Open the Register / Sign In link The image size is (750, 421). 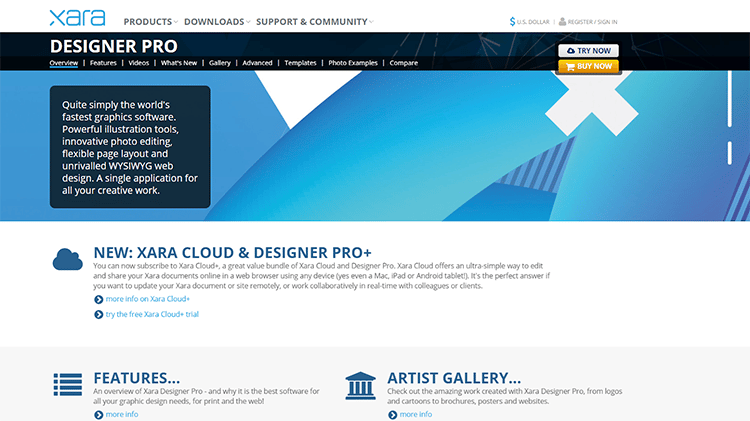coord(593,21)
